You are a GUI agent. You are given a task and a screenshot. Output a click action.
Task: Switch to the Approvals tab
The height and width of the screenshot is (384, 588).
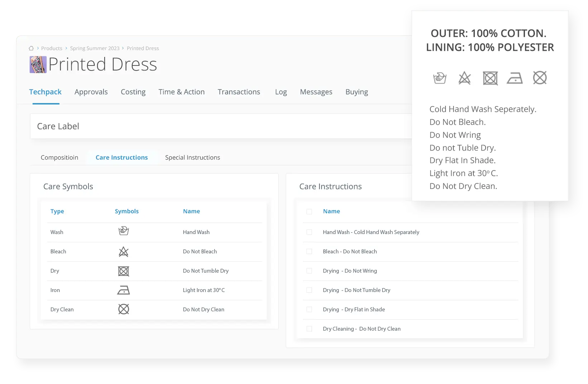[91, 92]
